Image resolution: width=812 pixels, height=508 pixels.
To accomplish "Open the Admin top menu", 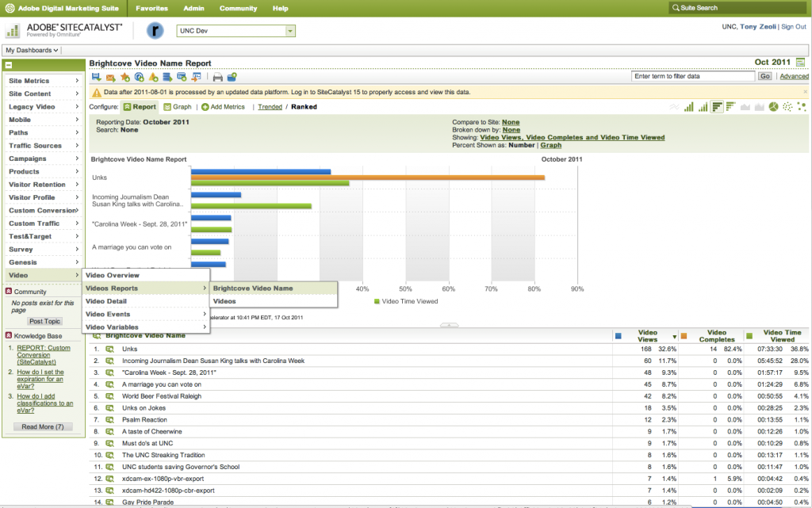I will (x=193, y=8).
